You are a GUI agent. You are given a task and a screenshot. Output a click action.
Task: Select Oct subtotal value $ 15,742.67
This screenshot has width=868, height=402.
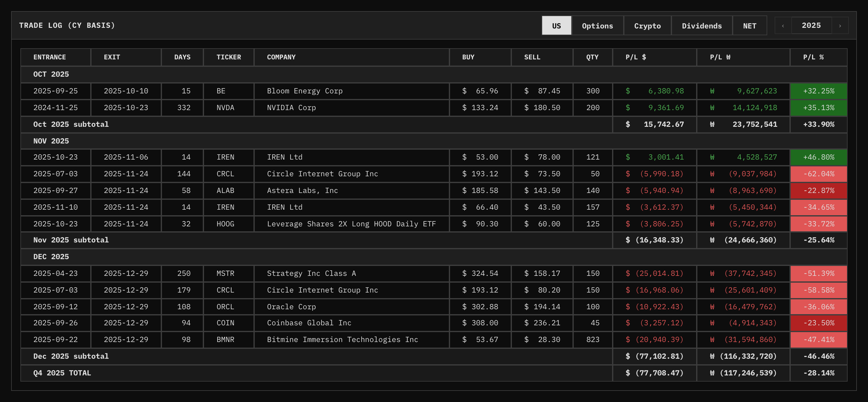click(x=655, y=124)
